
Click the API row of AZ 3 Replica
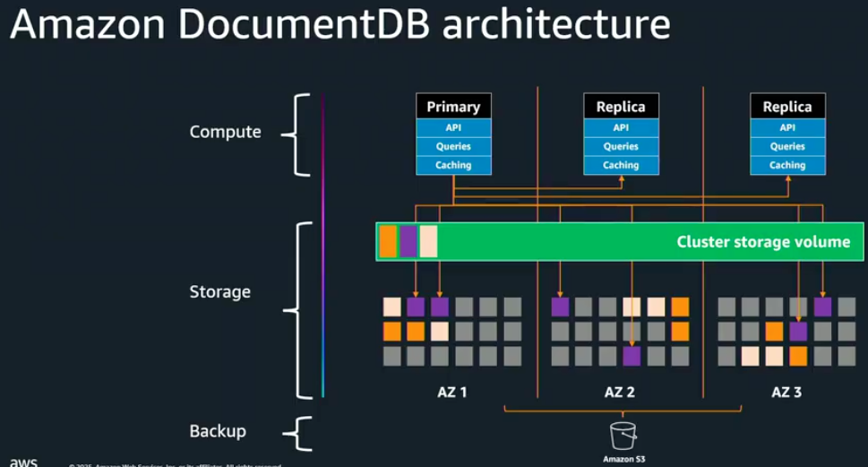[x=787, y=128]
